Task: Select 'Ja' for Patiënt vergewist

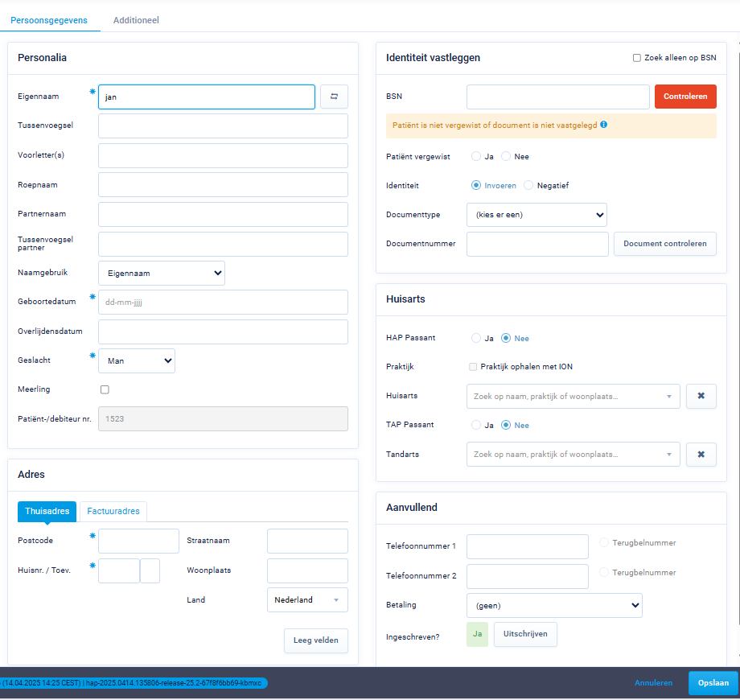Action: pyautogui.click(x=476, y=156)
